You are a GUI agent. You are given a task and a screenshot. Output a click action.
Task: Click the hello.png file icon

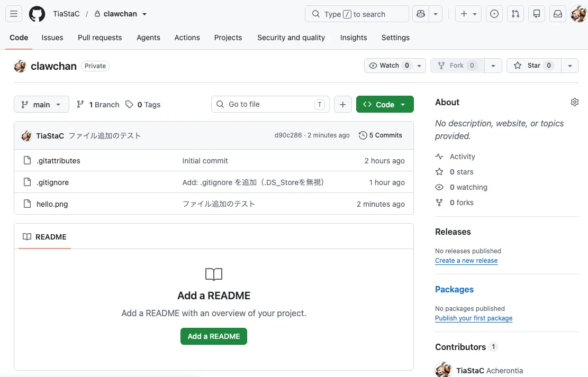(x=27, y=204)
